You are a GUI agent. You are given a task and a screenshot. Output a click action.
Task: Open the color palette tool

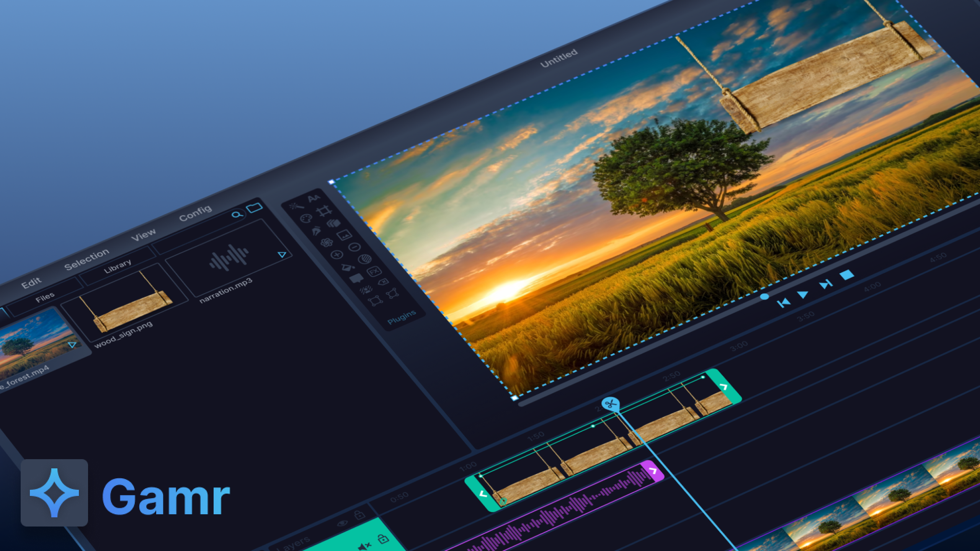[x=306, y=219]
